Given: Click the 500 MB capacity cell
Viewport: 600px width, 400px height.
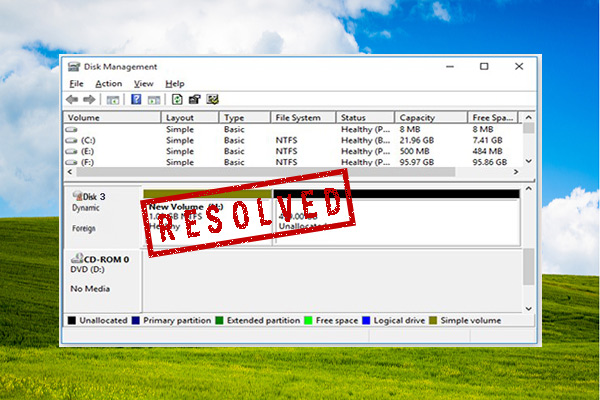Looking at the screenshot, I should click(x=414, y=152).
